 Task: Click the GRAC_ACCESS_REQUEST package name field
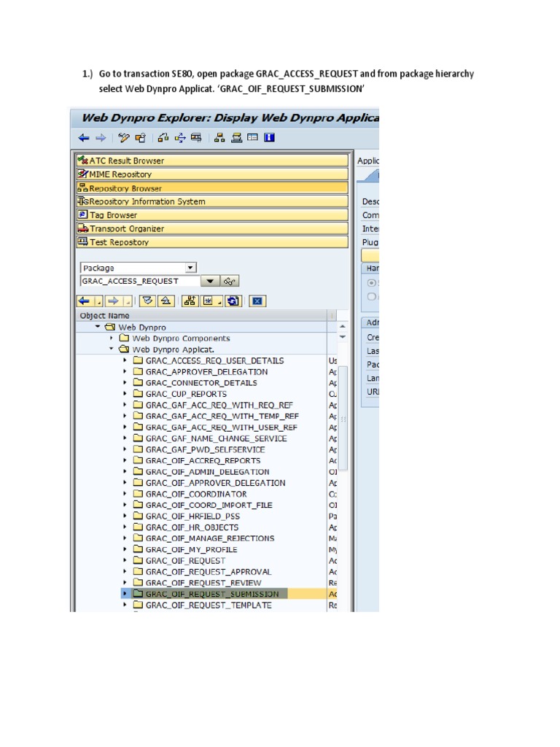140,281
